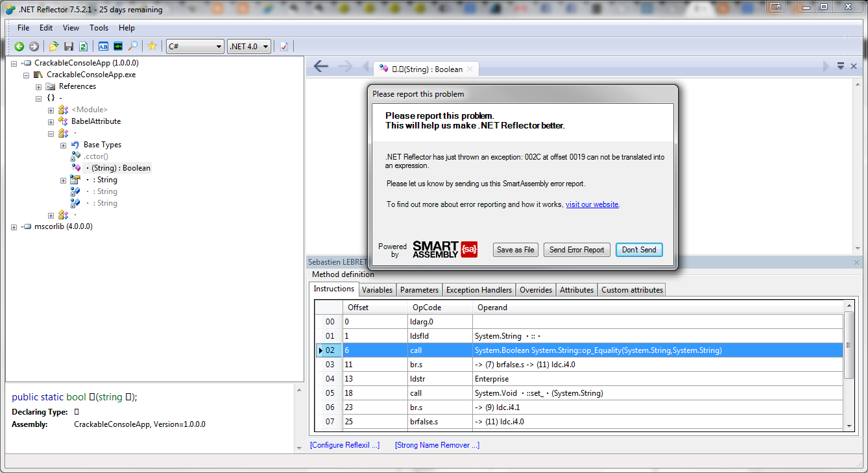The height and width of the screenshot is (473, 868).
Task: Click the Send Error Report button
Action: point(577,250)
